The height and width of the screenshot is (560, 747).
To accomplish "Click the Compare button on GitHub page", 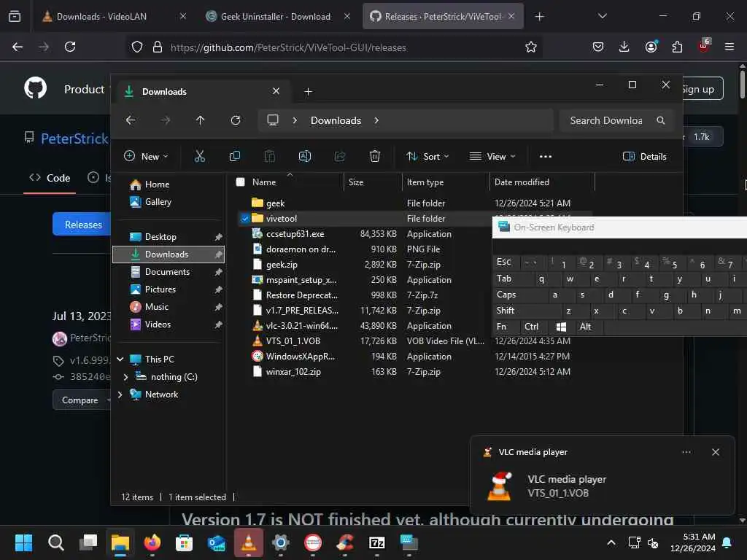I will 82,400.
